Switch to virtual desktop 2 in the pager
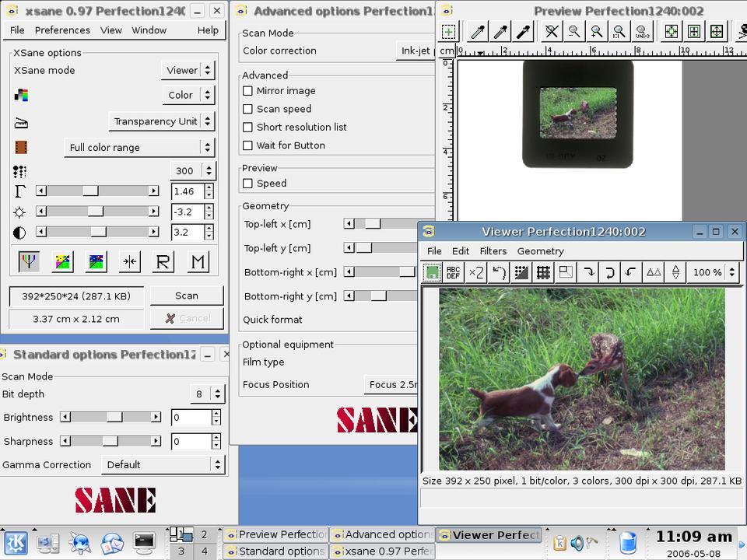 pyautogui.click(x=205, y=534)
